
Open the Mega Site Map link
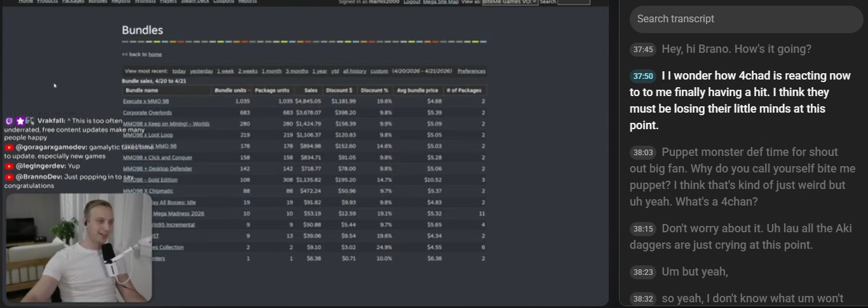click(440, 2)
